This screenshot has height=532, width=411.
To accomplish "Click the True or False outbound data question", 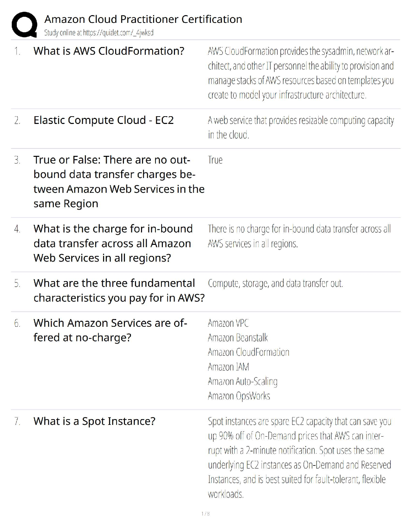I will point(119,182).
